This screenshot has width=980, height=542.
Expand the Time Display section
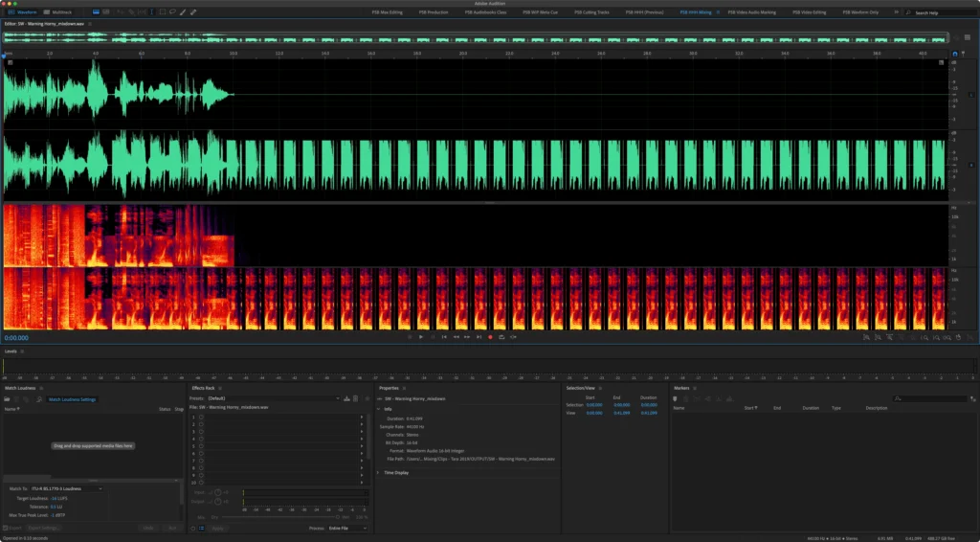[379, 473]
